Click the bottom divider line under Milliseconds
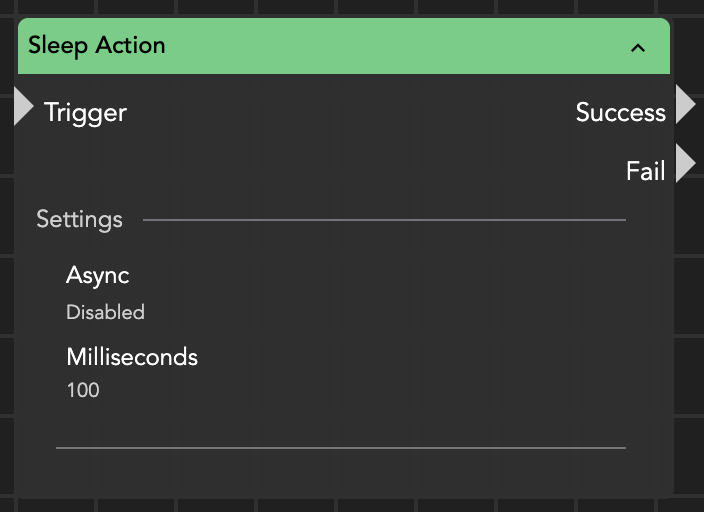This screenshot has width=704, height=512. click(340, 448)
